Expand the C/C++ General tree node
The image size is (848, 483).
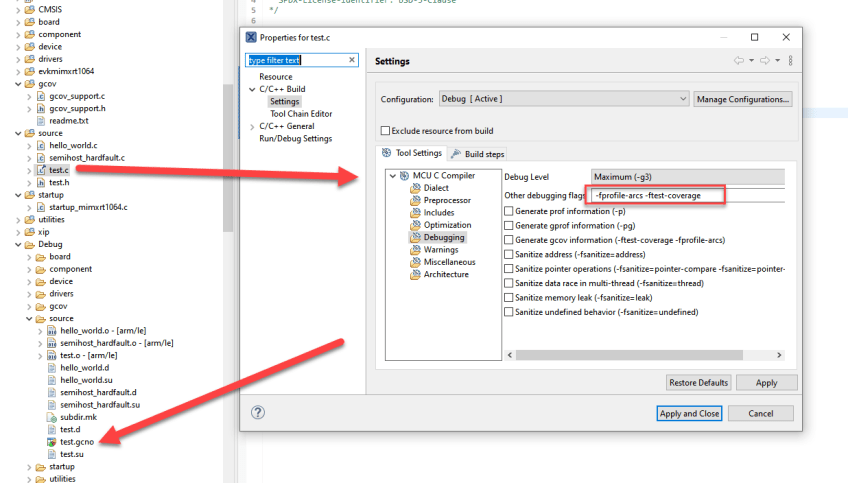[252, 127]
